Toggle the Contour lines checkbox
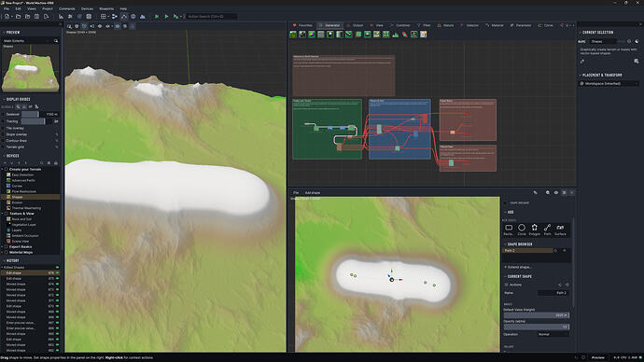 [4, 140]
